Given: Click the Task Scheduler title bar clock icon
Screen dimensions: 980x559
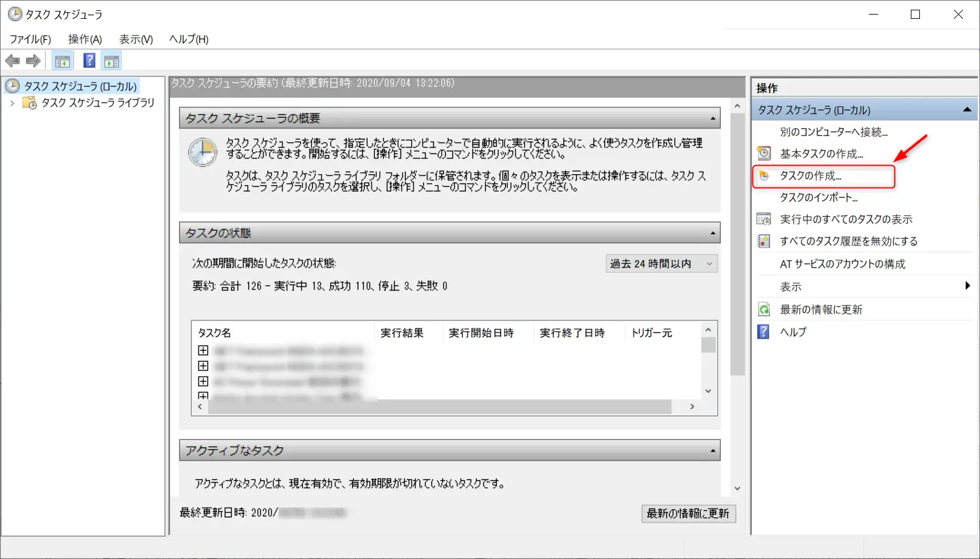Looking at the screenshot, I should 15,14.
